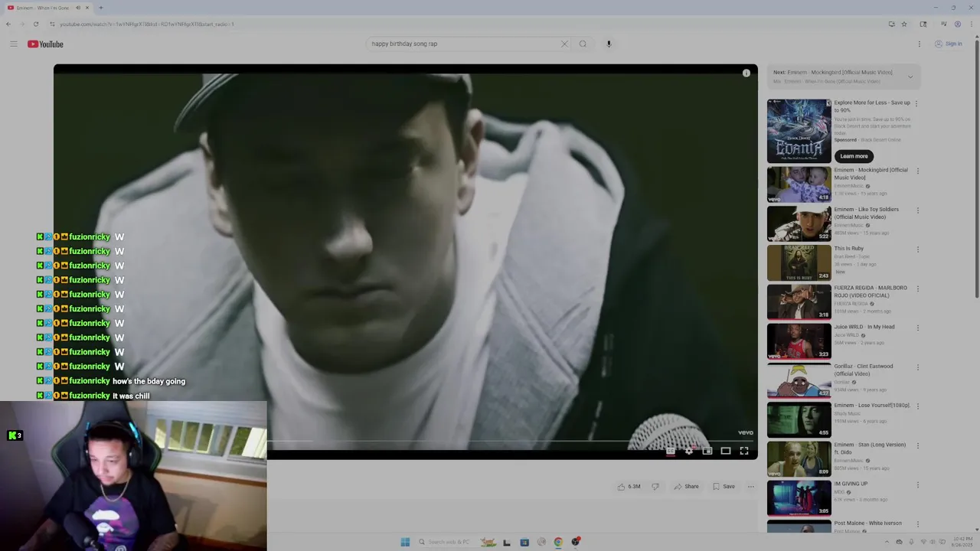
Task: Open Chrome three-dot menu
Action: [x=971, y=24]
